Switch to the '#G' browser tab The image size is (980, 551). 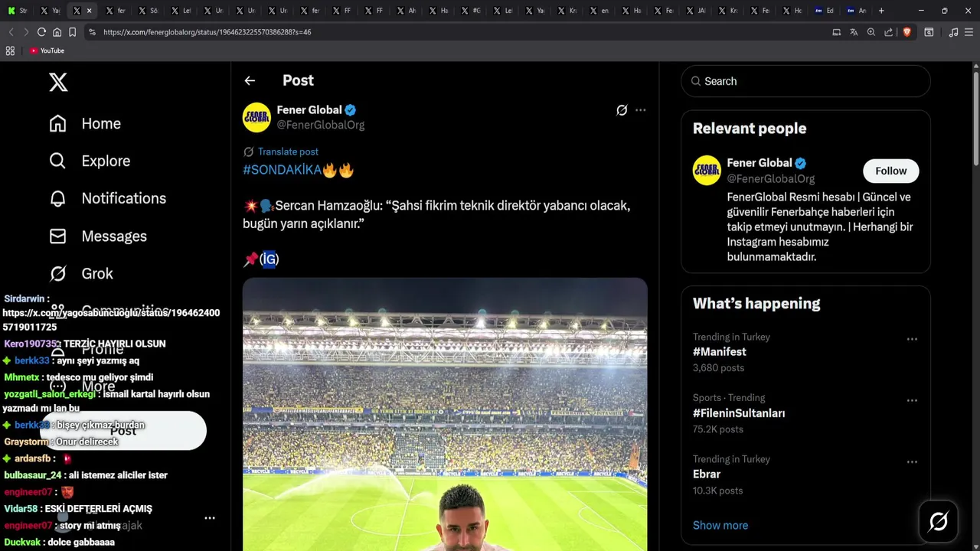(x=472, y=11)
